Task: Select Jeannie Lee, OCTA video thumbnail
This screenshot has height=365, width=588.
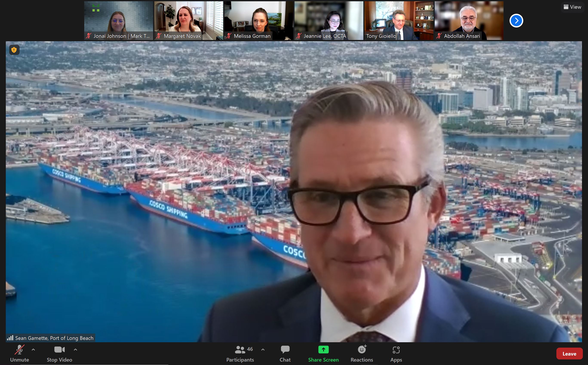Action: pos(329,21)
